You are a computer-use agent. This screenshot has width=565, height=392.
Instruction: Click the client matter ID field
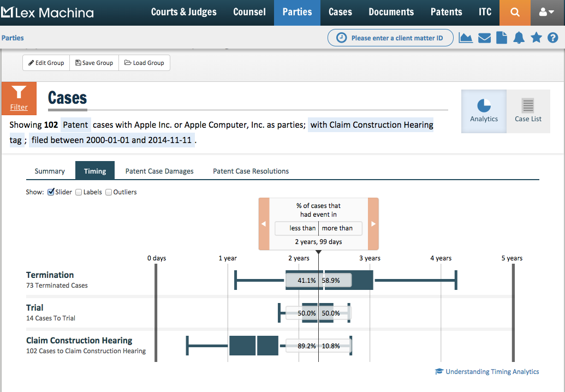click(391, 38)
